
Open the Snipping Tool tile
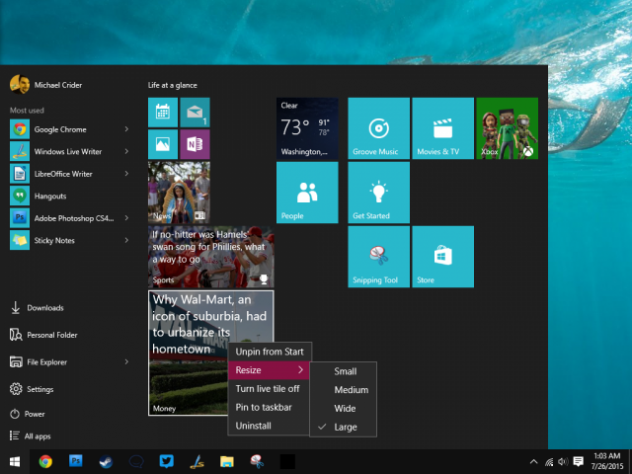pos(378,257)
